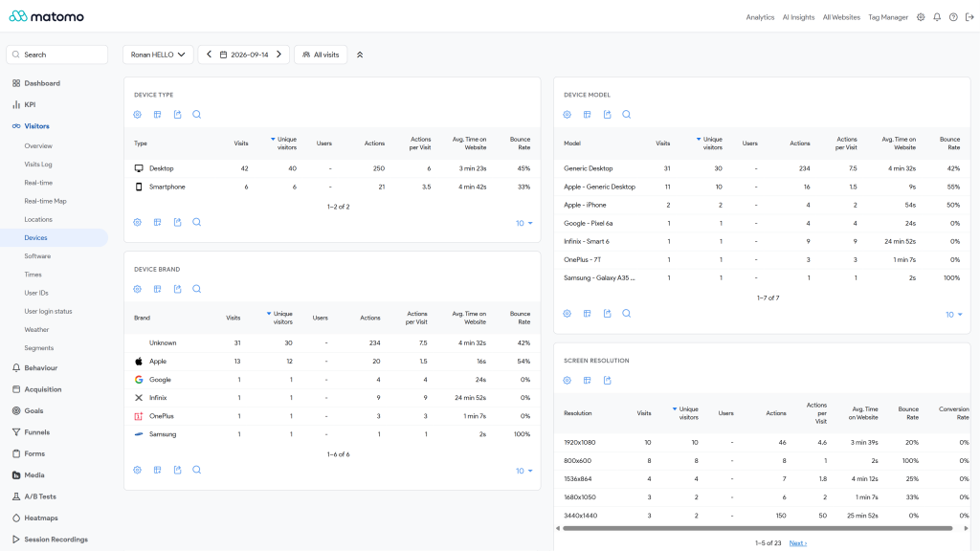Click the help question mark icon
980x551 pixels.
click(953, 17)
